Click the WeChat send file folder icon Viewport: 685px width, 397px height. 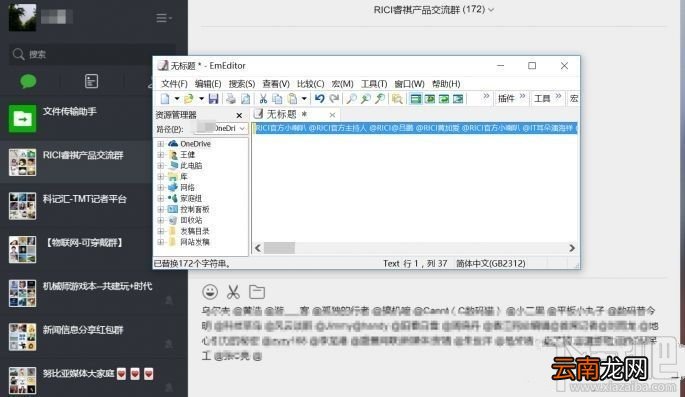point(257,291)
